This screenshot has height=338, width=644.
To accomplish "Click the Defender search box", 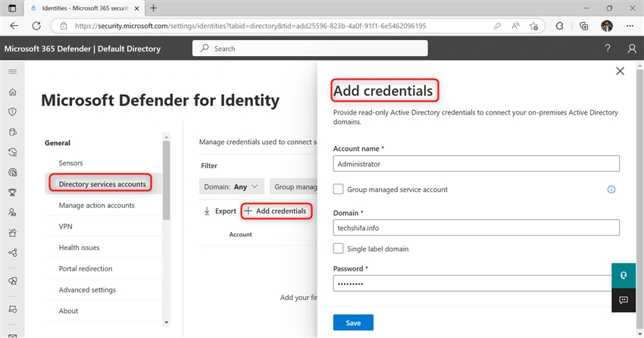I will tap(310, 49).
